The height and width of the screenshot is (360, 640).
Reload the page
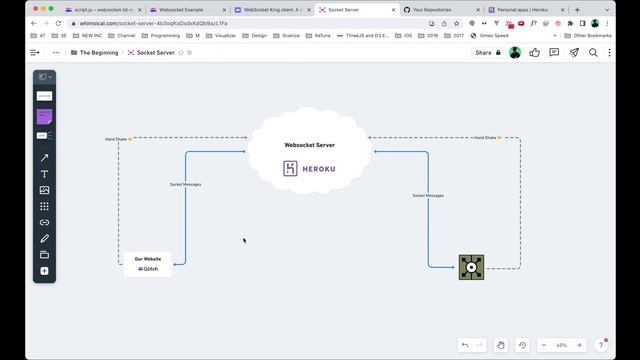pos(58,24)
